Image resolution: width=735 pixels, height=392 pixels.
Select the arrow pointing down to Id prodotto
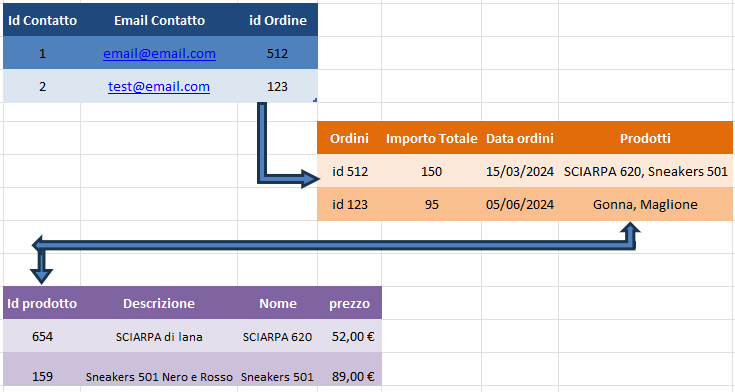pos(41,267)
